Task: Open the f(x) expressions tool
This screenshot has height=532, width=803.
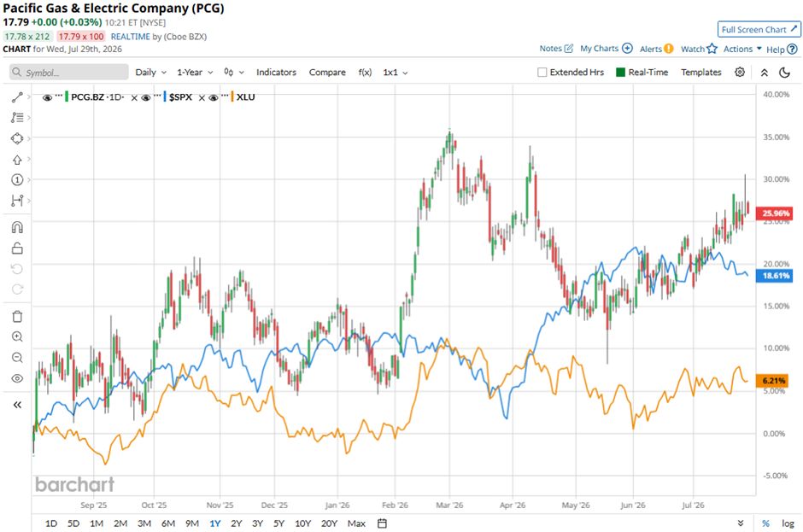Action: [x=365, y=73]
